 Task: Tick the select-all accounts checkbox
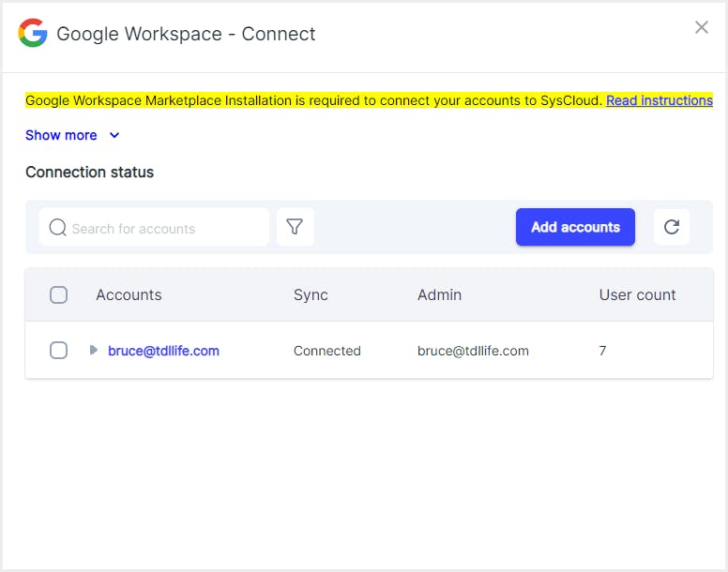point(58,295)
